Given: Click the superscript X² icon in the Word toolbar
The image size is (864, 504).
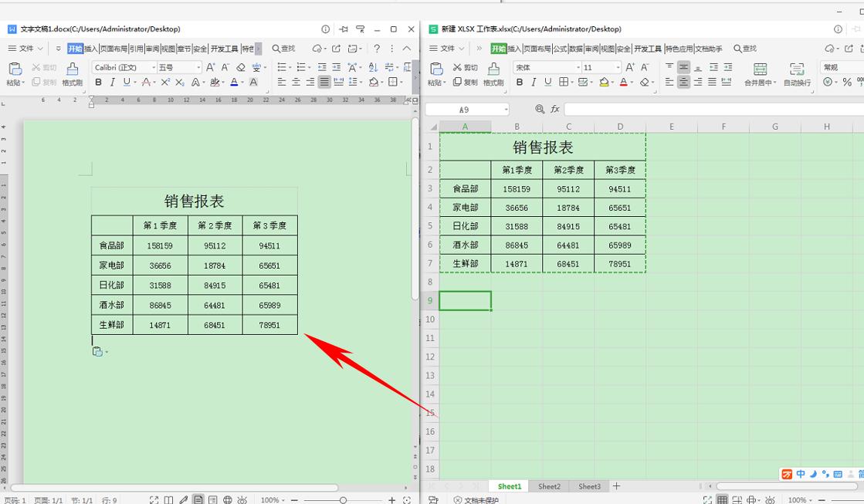Looking at the screenshot, I should pyautogui.click(x=167, y=82).
